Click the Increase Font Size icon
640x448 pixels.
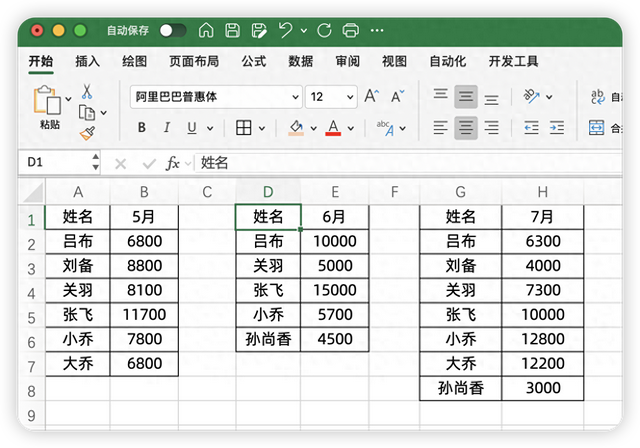point(371,97)
